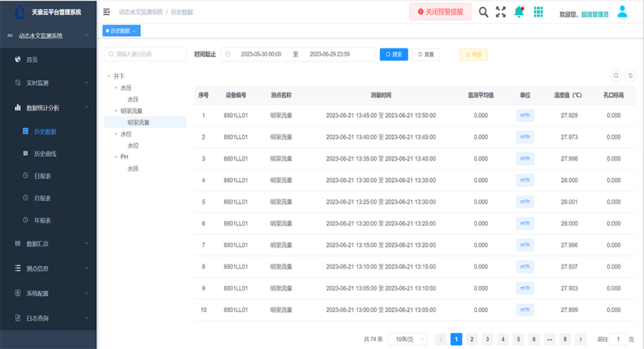Open the notification bell
Image resolution: width=644 pixels, height=349 pixels.
[x=519, y=12]
